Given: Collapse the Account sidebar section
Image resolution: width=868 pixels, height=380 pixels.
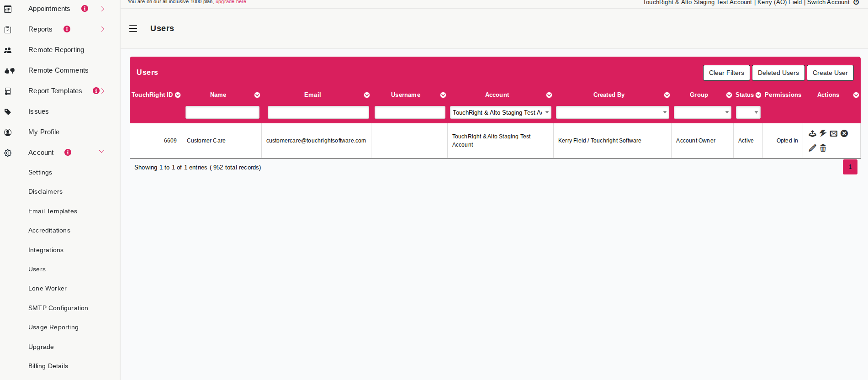Looking at the screenshot, I should tap(102, 152).
